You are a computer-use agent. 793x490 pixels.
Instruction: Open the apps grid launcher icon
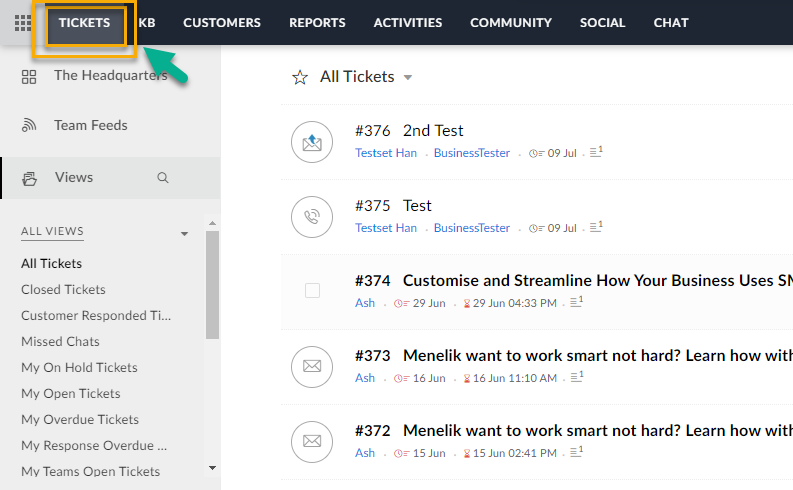coord(23,23)
